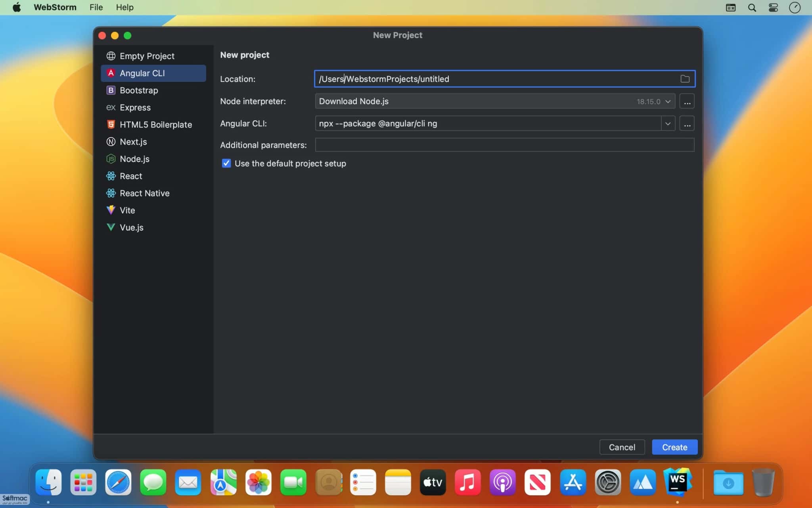Open the Apple menu
Image resolution: width=812 pixels, height=508 pixels.
click(x=17, y=7)
